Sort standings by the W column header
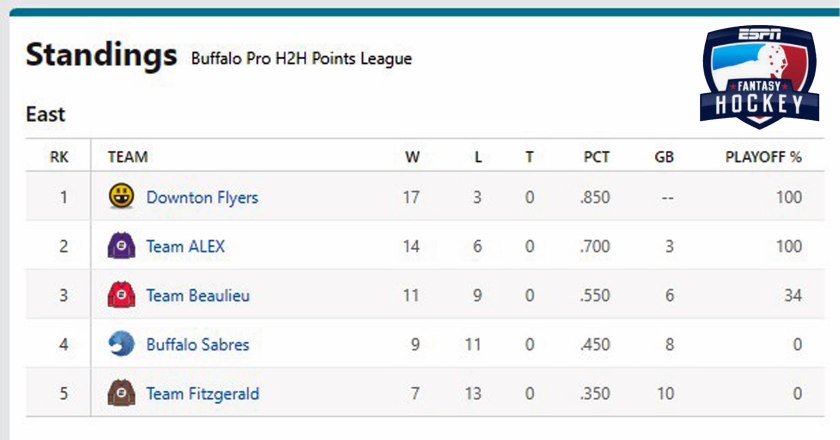 click(x=412, y=157)
